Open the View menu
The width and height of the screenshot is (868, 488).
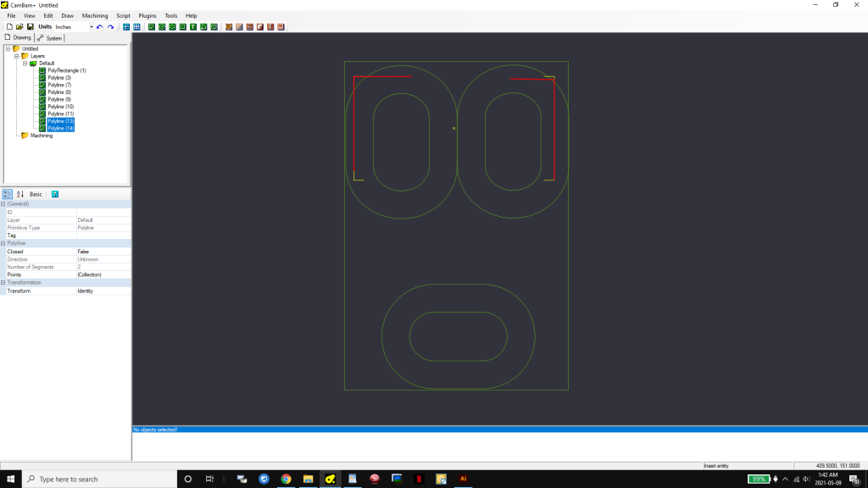30,15
